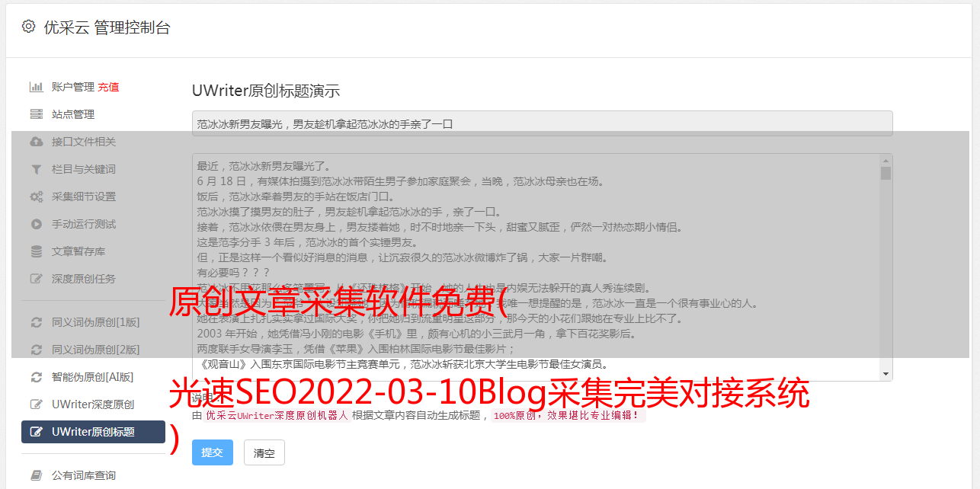Select 深度原创任务 edit icon

[x=36, y=279]
